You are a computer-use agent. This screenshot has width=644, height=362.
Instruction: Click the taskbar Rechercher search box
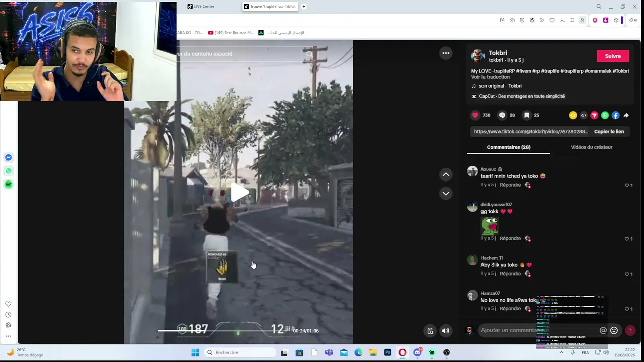[239, 352]
